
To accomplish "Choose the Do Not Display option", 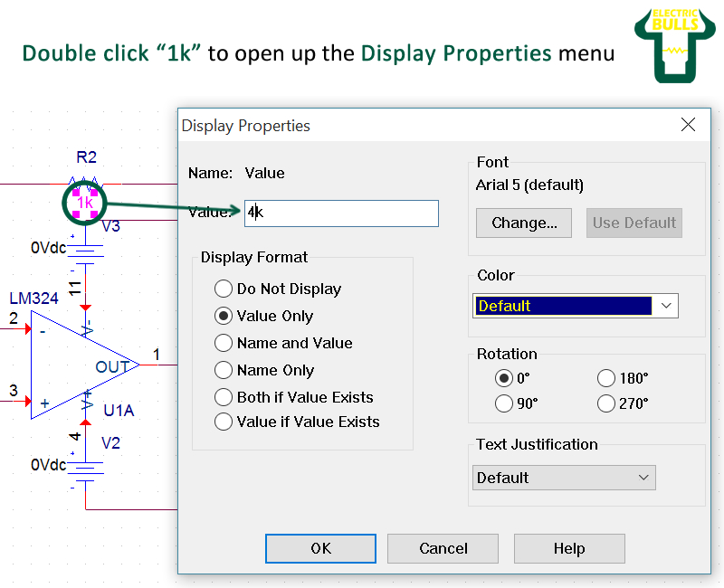I will coord(224,289).
